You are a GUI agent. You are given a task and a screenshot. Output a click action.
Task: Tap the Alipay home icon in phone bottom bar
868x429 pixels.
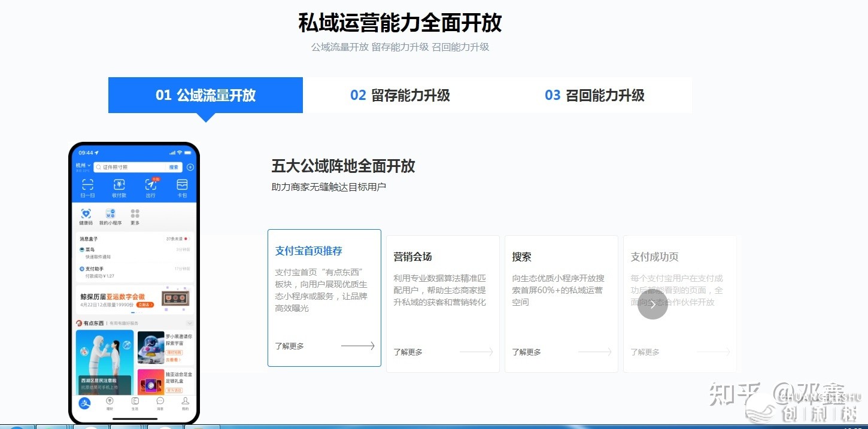click(x=85, y=403)
